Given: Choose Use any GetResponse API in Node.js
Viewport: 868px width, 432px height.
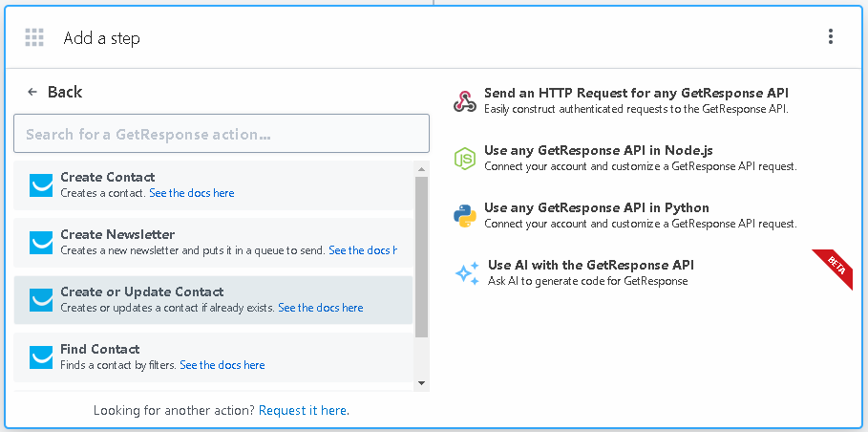Looking at the screenshot, I should point(625,159).
